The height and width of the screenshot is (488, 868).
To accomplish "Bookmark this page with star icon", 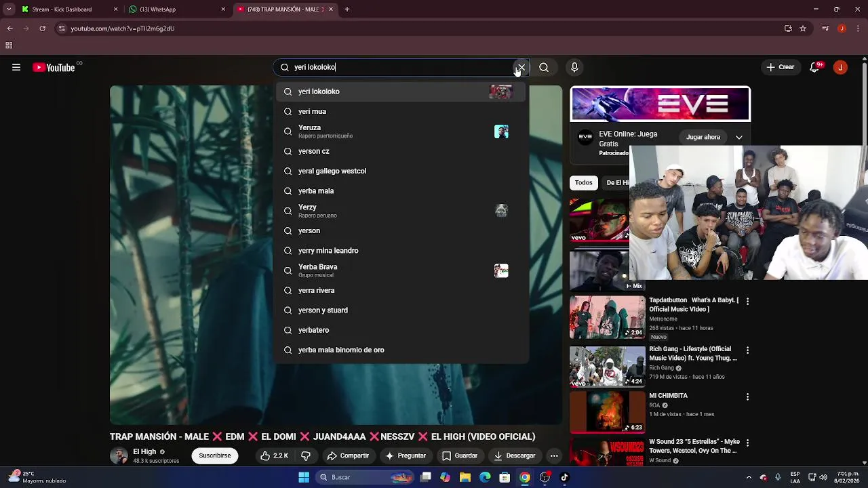I will click(x=803, y=28).
